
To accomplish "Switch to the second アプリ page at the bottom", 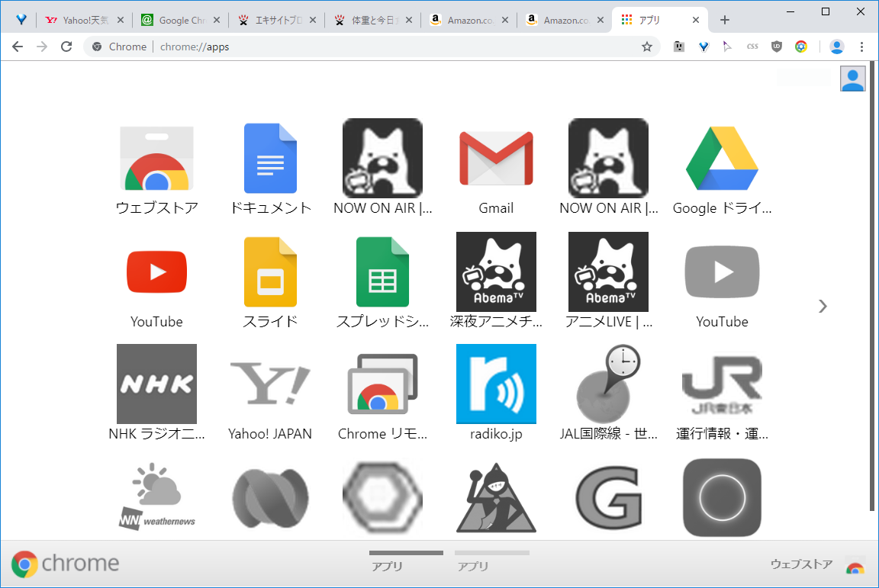I will coord(491,561).
